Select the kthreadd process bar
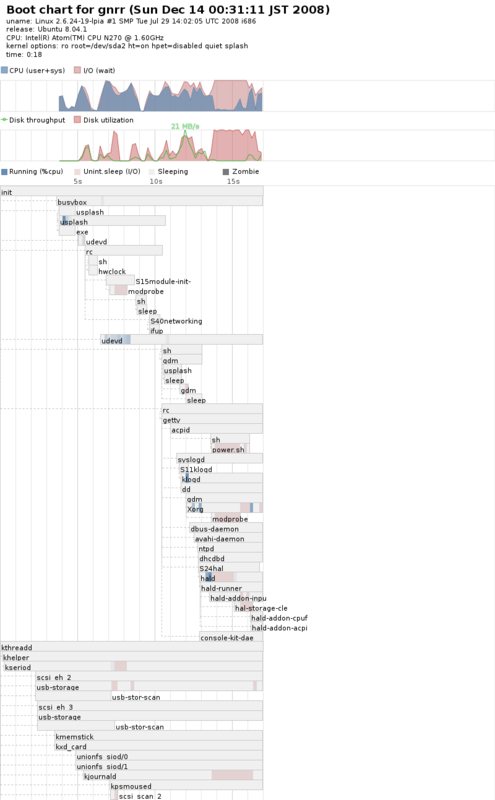The width and height of the screenshot is (495, 800). tap(132, 647)
